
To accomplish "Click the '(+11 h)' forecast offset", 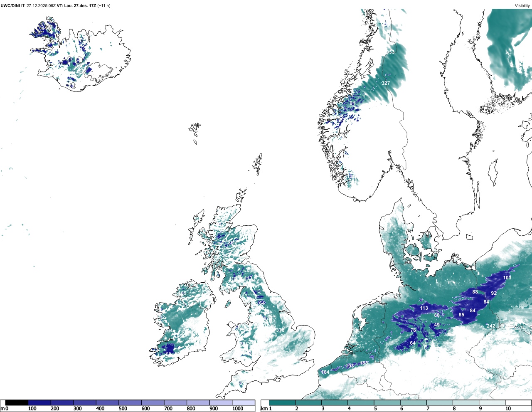I will coord(104,5).
